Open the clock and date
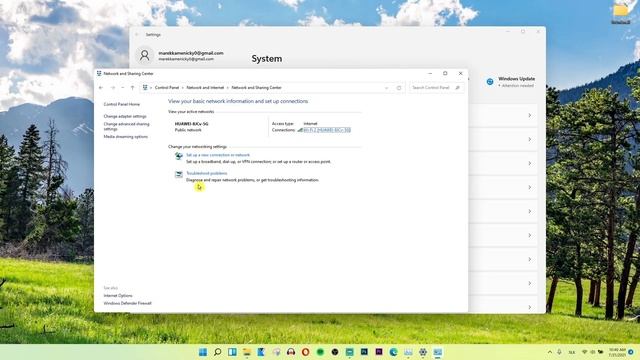This screenshot has height=360, width=640. 617,352
